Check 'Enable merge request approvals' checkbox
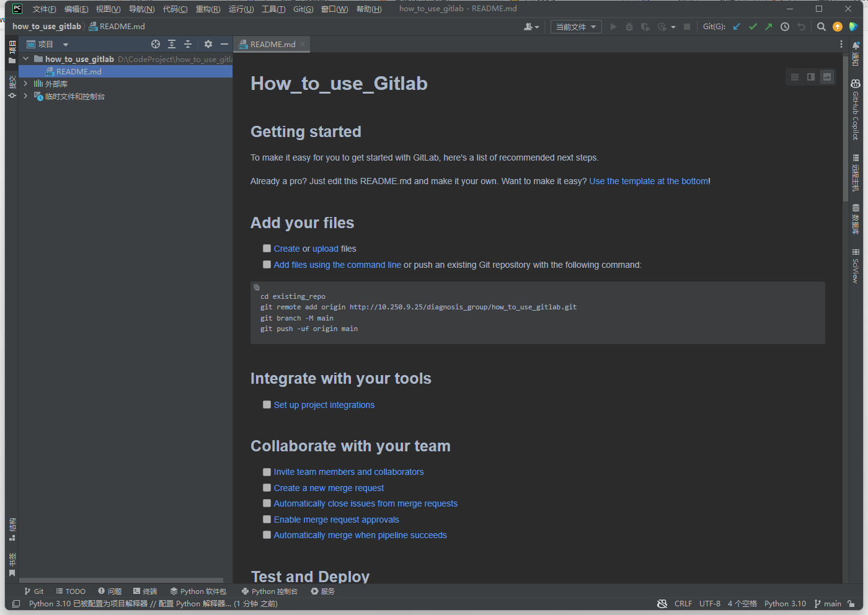 (x=267, y=520)
